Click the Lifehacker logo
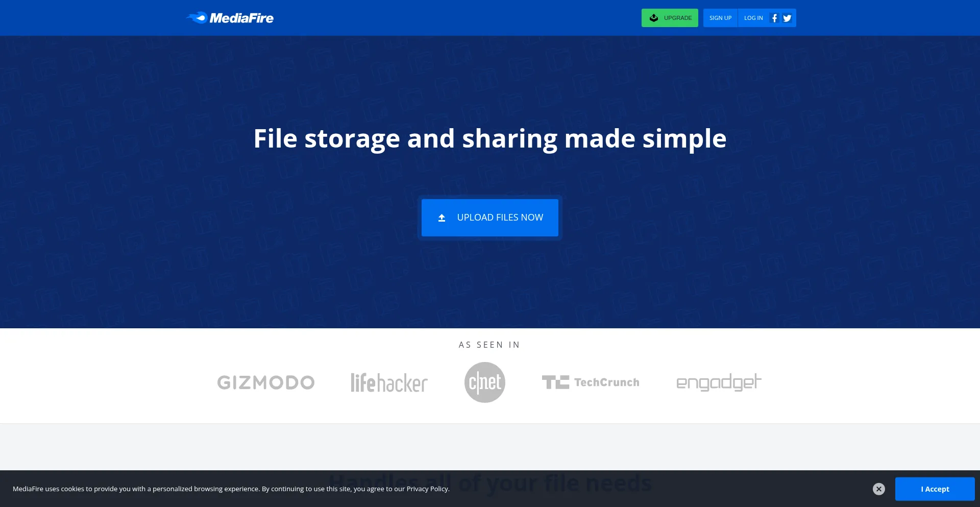The height and width of the screenshot is (507, 980). point(389,382)
